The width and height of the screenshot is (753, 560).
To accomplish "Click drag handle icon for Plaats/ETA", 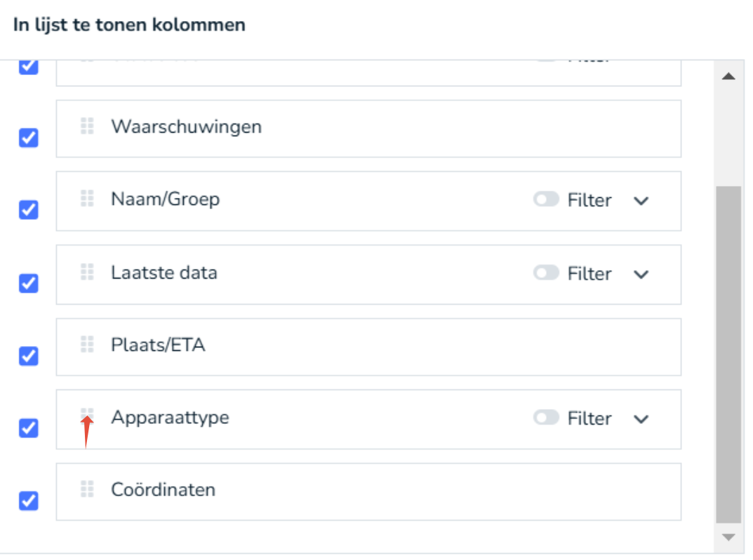I will 87,345.
